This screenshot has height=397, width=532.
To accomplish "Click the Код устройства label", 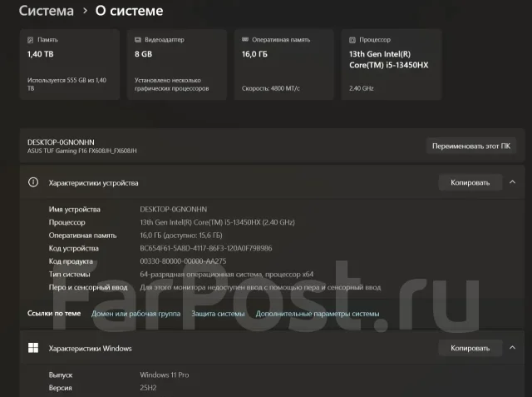I will [x=74, y=248].
